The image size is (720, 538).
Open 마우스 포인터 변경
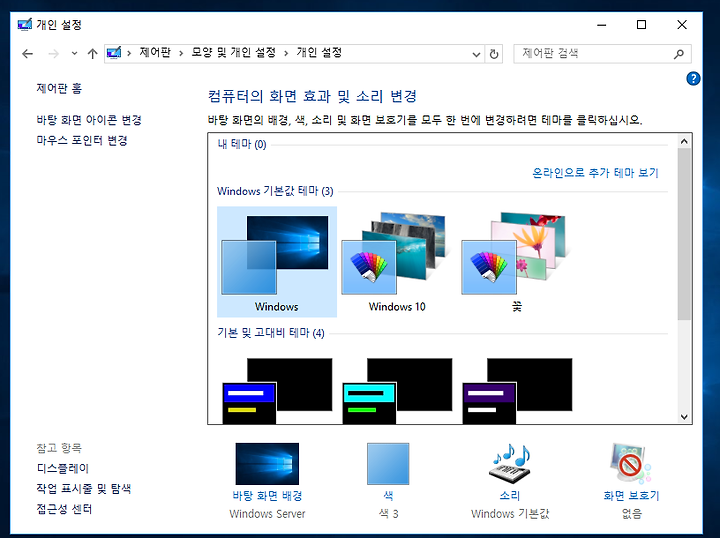coord(82,140)
